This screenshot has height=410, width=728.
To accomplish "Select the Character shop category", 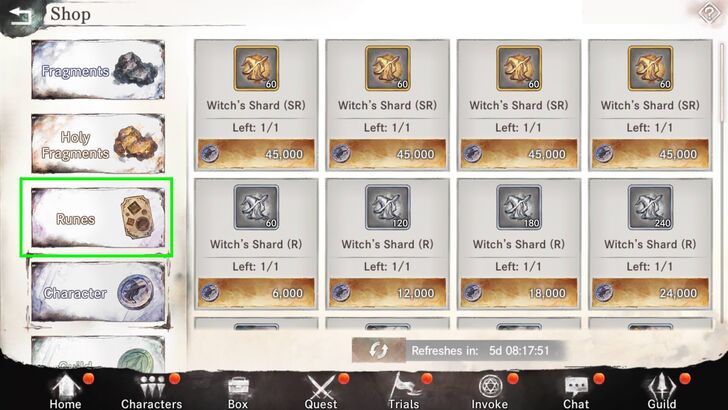I will 98,292.
